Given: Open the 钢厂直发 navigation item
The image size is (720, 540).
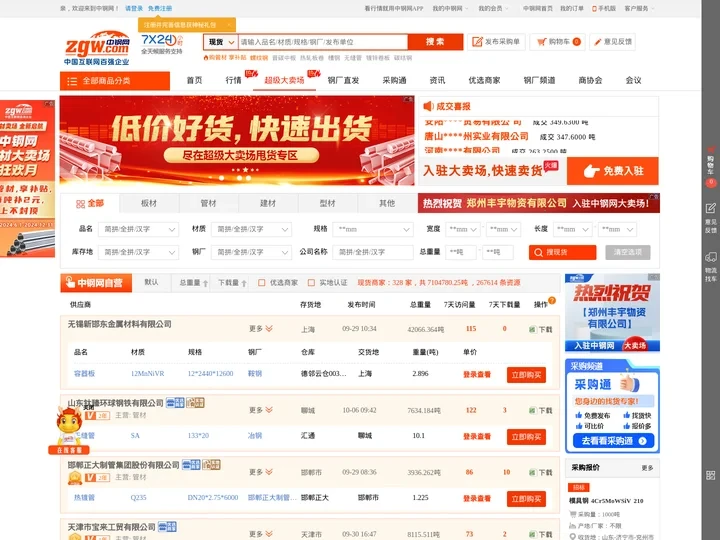Looking at the screenshot, I should pos(343,80).
